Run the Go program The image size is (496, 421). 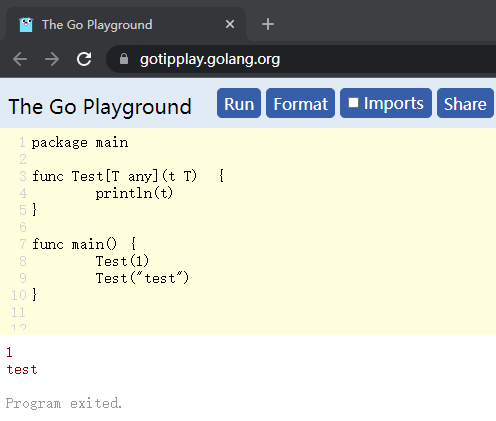tap(239, 103)
